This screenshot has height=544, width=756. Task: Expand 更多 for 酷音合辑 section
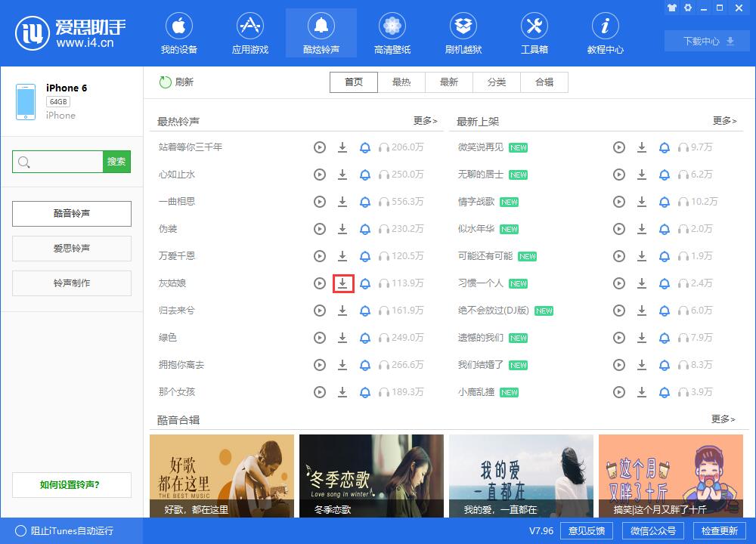pos(723,419)
